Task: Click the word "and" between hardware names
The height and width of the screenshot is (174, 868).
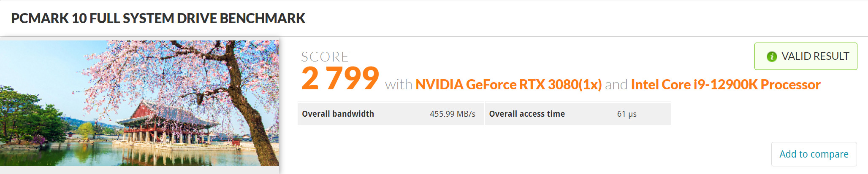Action: pos(616,85)
